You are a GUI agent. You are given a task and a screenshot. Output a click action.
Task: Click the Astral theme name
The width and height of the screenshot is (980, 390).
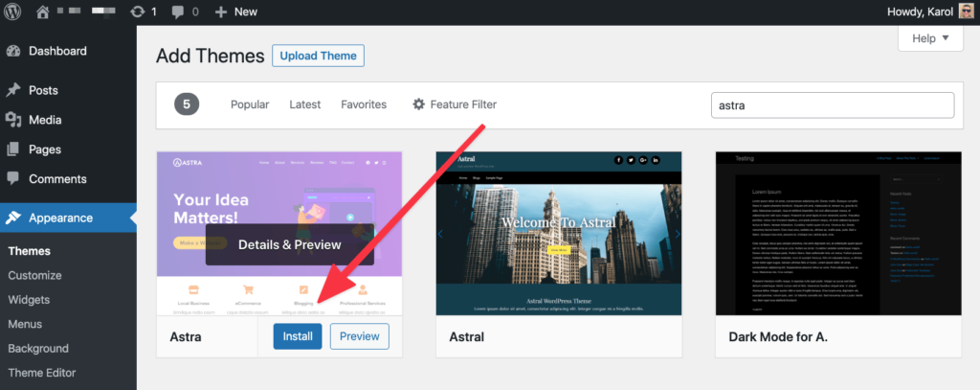467,336
